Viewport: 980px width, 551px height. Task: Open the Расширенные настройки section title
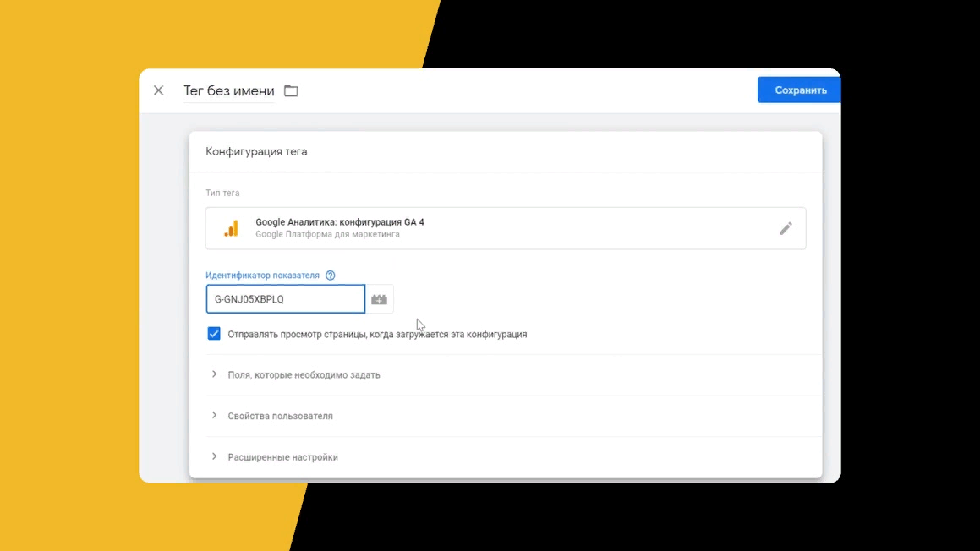[x=282, y=457]
